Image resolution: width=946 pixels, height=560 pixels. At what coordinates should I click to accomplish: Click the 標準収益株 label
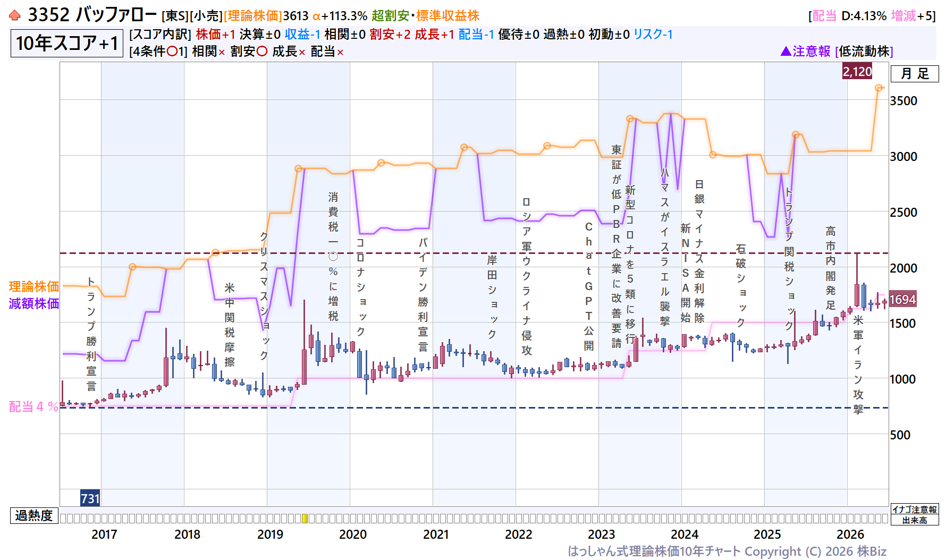tap(447, 16)
